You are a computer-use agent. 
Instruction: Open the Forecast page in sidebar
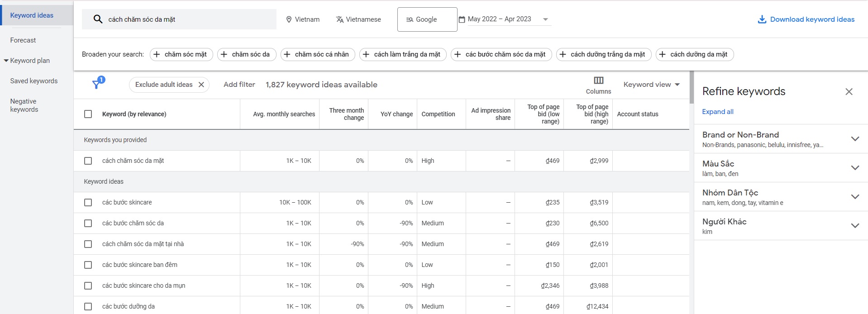point(23,40)
